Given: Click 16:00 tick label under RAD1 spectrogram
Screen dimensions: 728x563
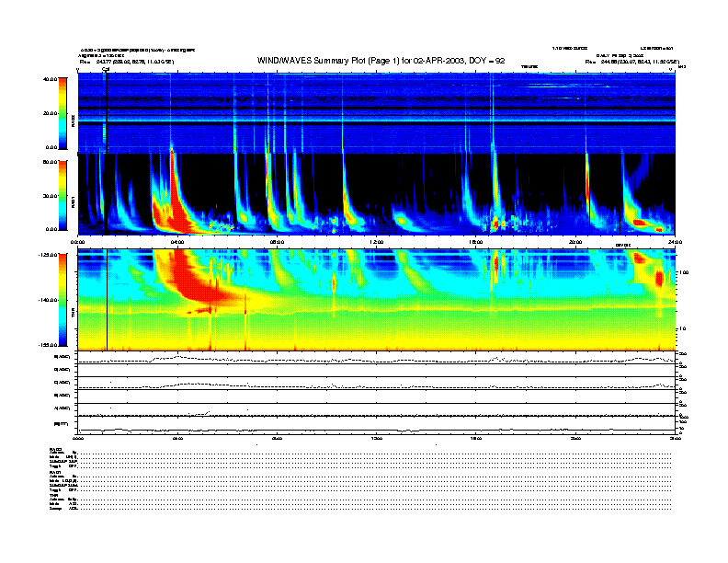Looking at the screenshot, I should pyautogui.click(x=476, y=242).
